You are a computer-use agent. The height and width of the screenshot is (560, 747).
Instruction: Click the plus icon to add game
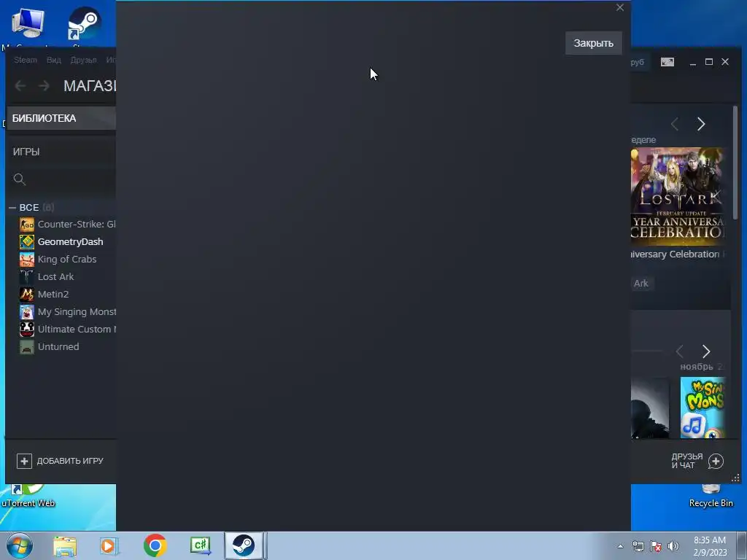click(24, 461)
